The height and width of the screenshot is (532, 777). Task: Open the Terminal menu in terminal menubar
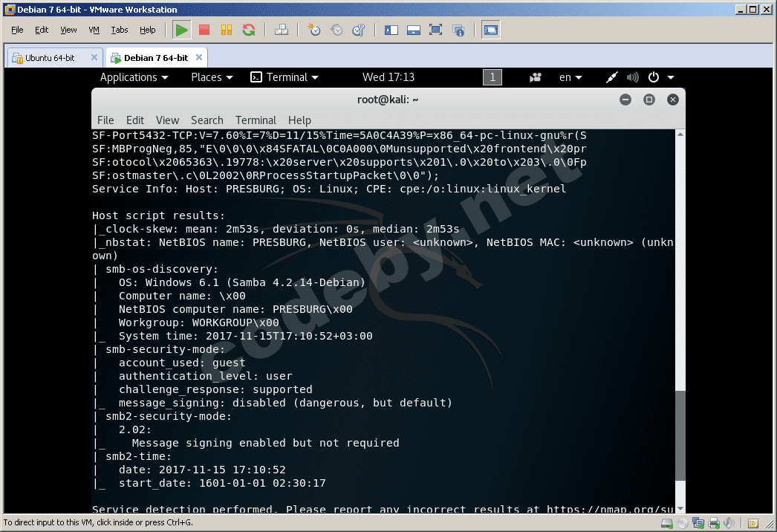pos(256,120)
